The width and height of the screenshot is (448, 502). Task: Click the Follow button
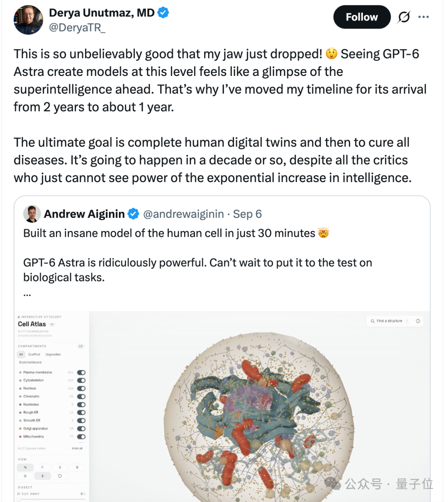tap(362, 17)
